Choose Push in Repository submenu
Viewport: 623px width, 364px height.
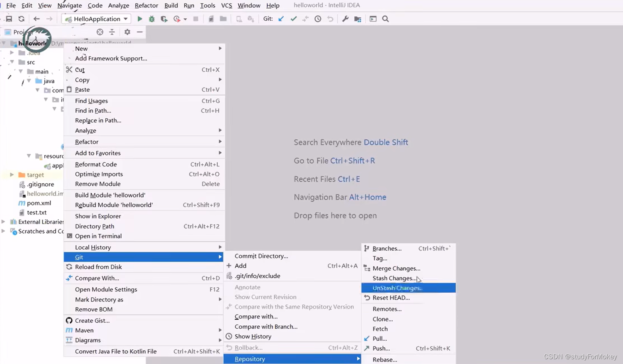click(408, 348)
